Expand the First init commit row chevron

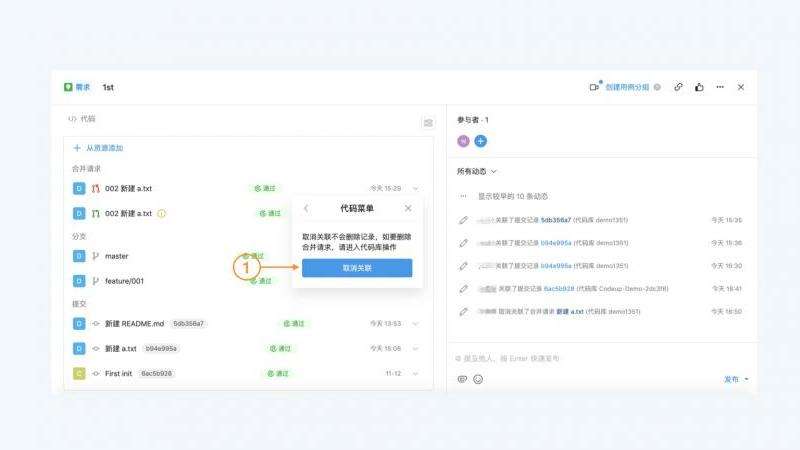(x=416, y=373)
